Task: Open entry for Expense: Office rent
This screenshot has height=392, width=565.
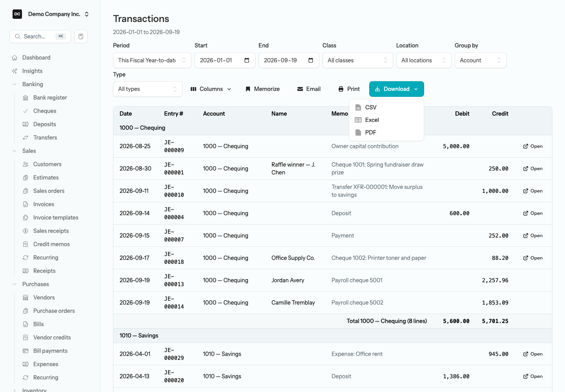Action: [x=533, y=354]
